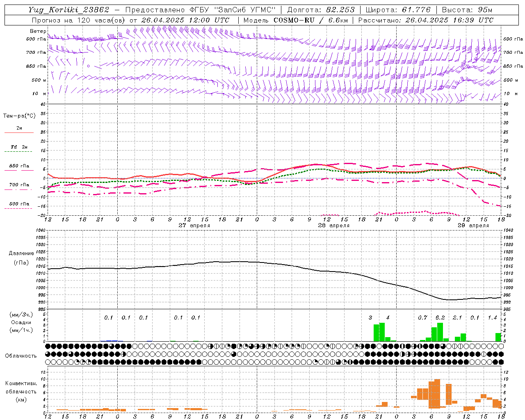Select the 28 апреля date label
The height and width of the screenshot is (420, 525).
pyautogui.click(x=334, y=226)
